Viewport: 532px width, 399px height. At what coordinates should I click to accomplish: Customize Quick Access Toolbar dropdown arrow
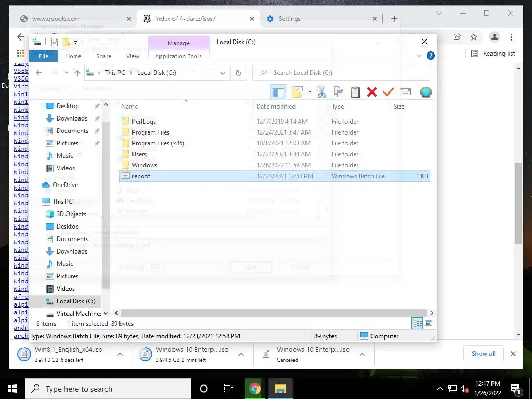click(76, 43)
